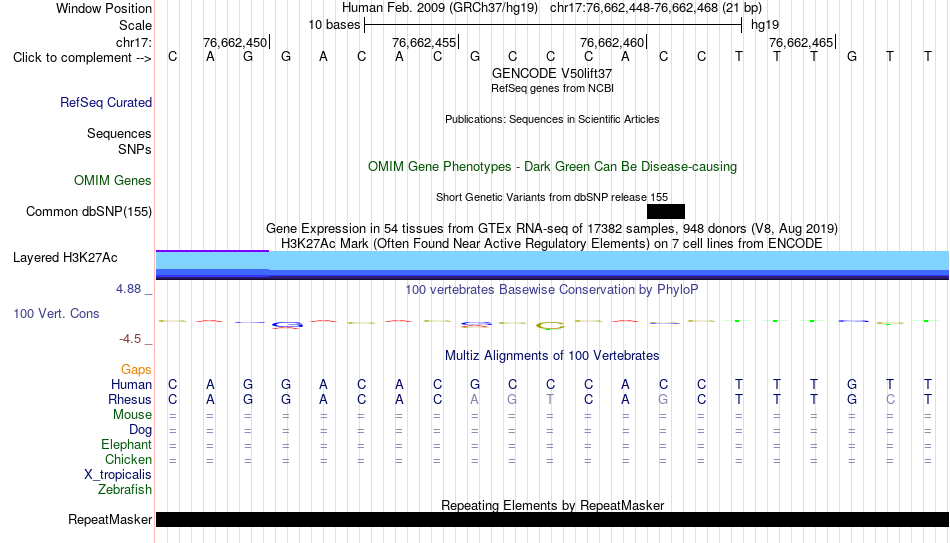The image size is (950, 543).
Task: Click 'Short Genetic Variants from dbSNP' title
Action: (552, 197)
